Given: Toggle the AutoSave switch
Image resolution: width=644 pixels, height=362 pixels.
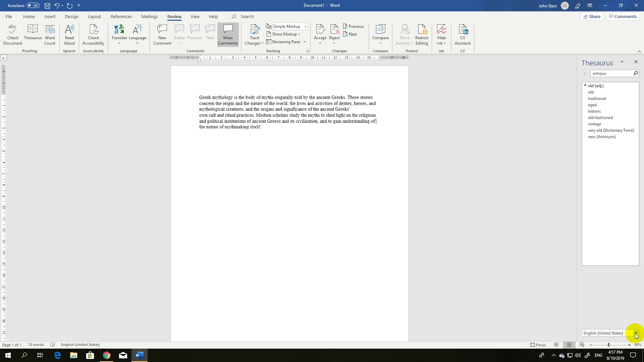Looking at the screenshot, I should pyautogui.click(x=33, y=6).
